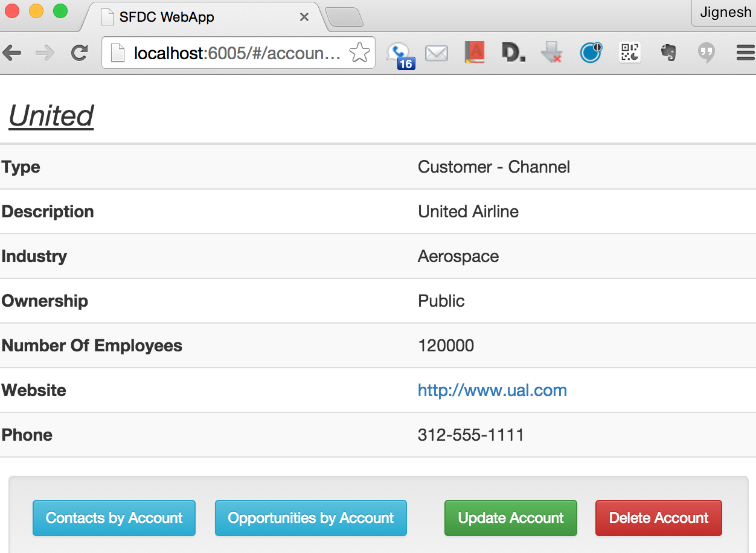756x553 pixels.
Task: Open the Hangouts quote extension icon
Action: click(706, 53)
